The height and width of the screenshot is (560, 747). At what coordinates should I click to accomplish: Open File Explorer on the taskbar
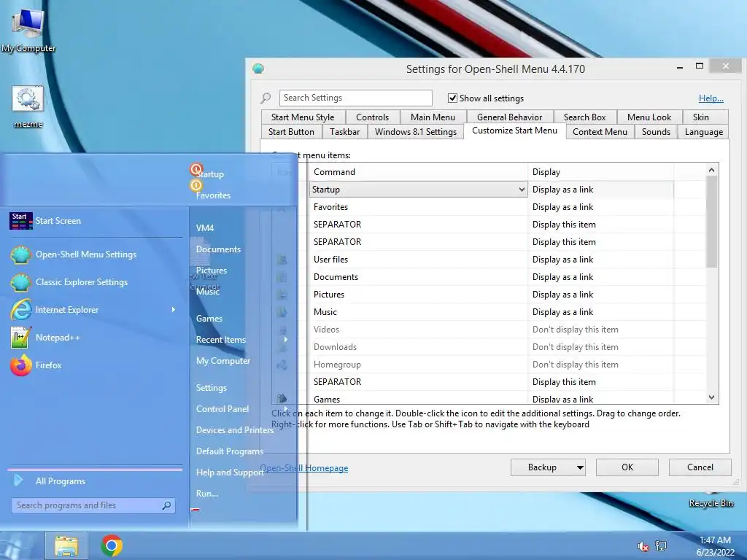66,546
